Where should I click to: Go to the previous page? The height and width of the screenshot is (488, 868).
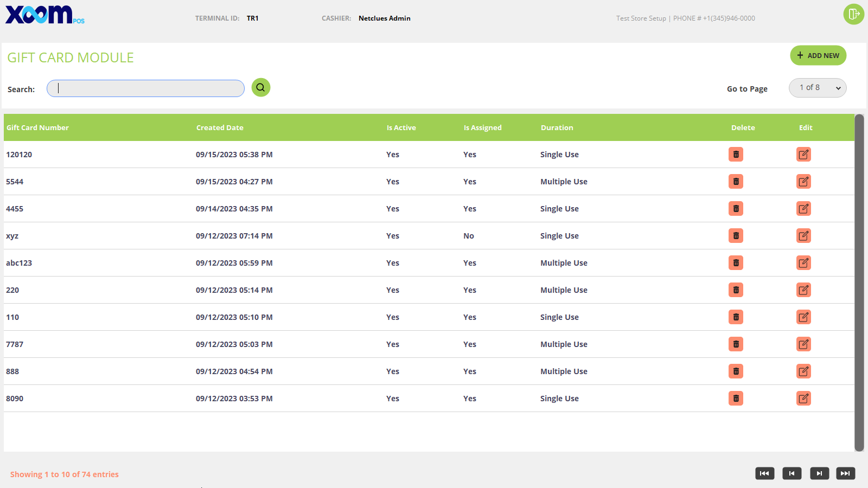(x=792, y=473)
